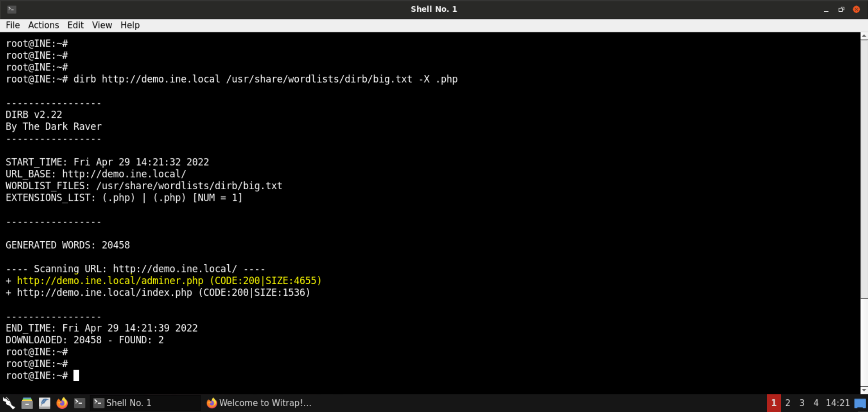Screen dimensions: 868x412
Task: Switch to workspace 3
Action: [802, 403]
